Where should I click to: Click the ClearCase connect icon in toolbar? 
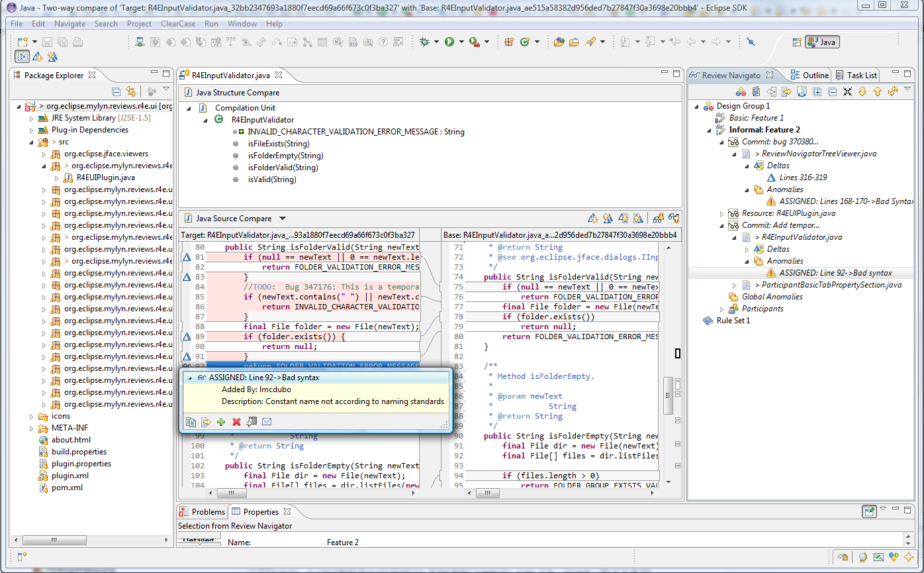pos(140,42)
